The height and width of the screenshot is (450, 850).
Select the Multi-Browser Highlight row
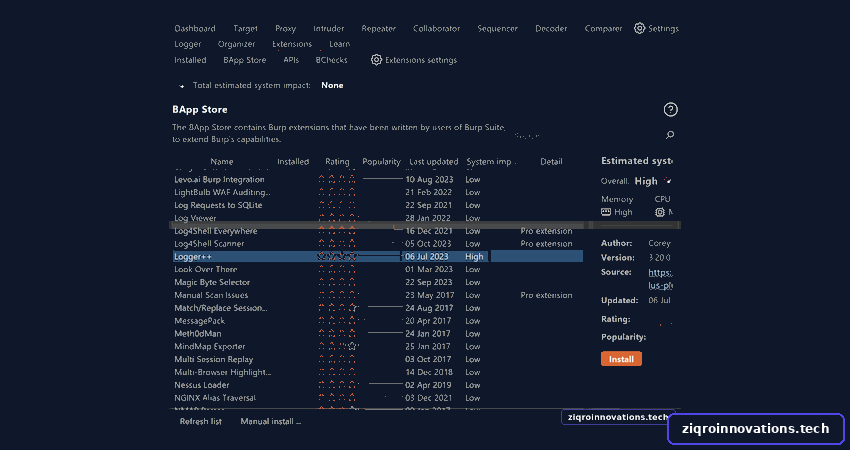tap(378, 372)
